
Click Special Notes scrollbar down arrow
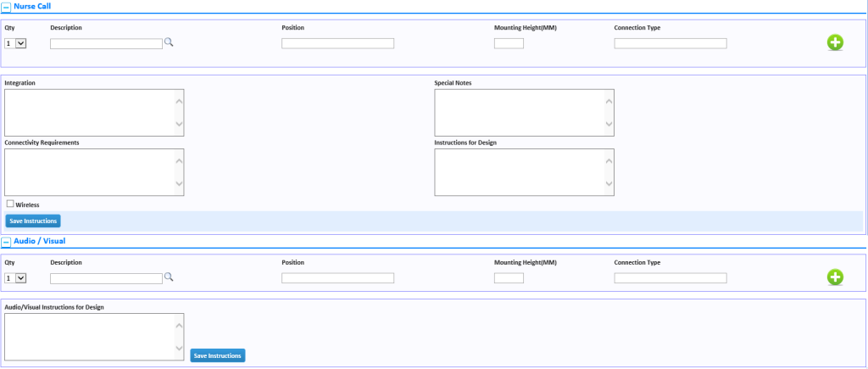point(609,124)
